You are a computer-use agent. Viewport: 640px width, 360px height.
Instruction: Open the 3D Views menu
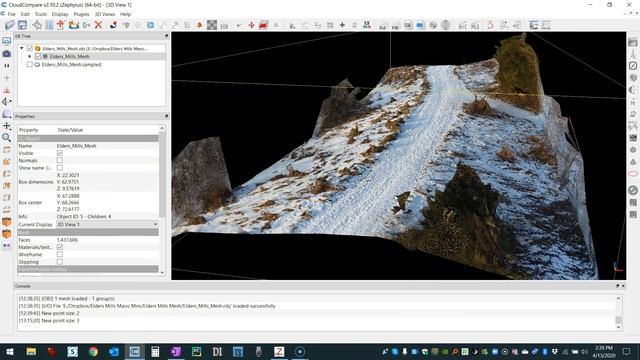point(105,14)
